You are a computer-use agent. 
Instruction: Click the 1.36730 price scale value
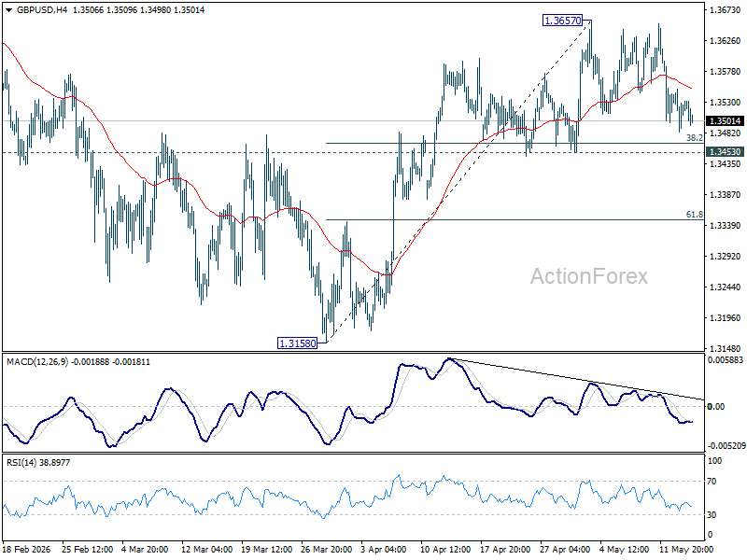726,9
